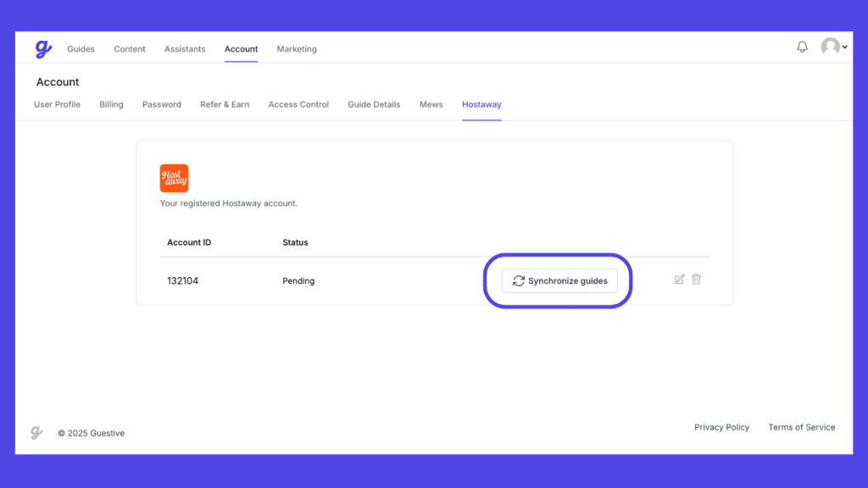Open the Terms of Service link
Screen dimensions: 868x488
coord(802,427)
